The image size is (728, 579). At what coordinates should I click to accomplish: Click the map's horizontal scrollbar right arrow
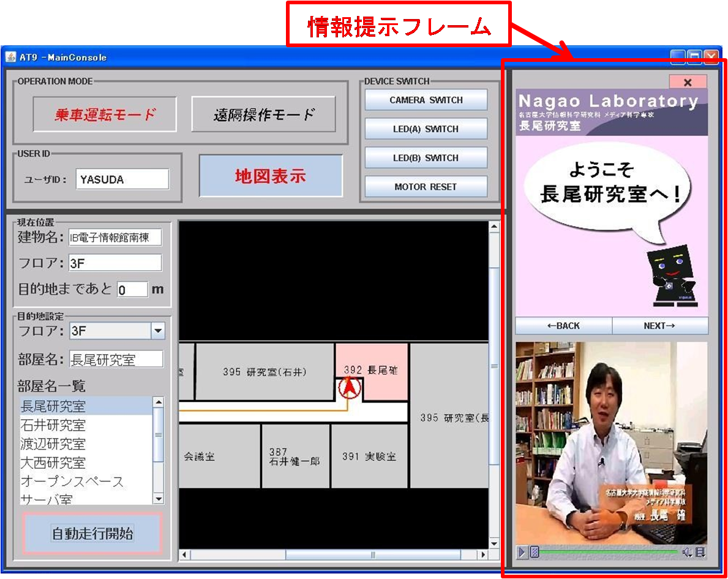[482, 555]
